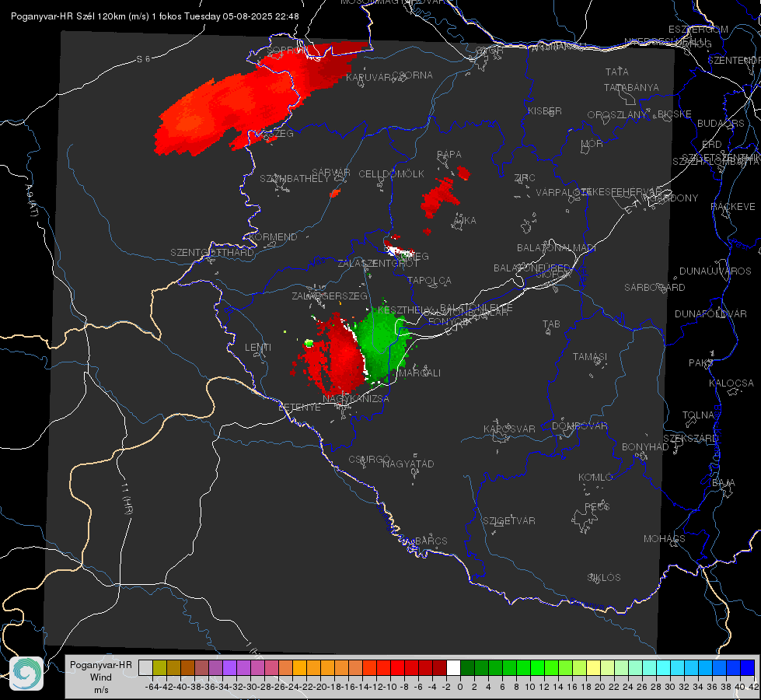The width and height of the screenshot is (761, 700).
Task: Click the -64 legend scale value
Action: point(152,687)
